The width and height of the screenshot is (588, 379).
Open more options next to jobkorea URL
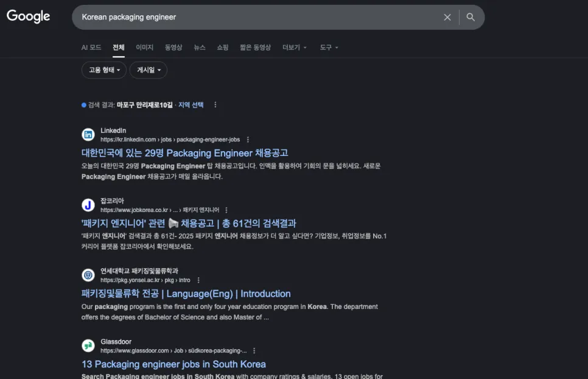226,210
